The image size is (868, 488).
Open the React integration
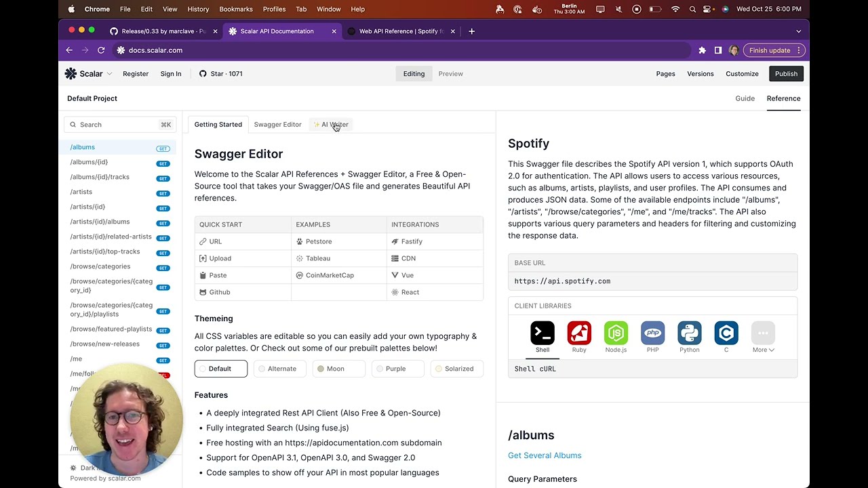(x=435, y=292)
